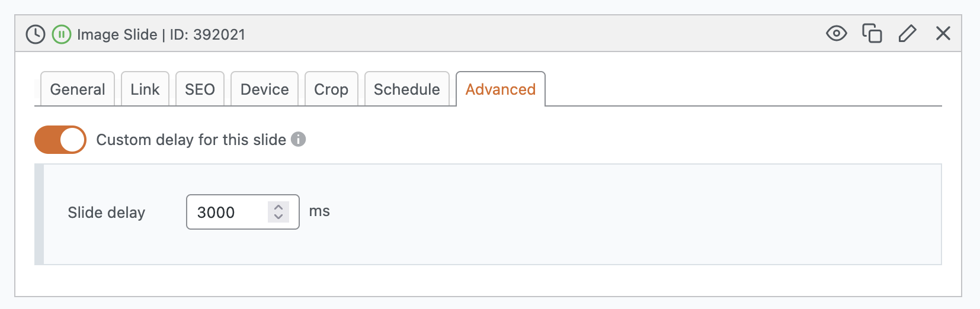This screenshot has width=980, height=309.
Task: Duplicate the slide using the copy icon
Action: [872, 33]
